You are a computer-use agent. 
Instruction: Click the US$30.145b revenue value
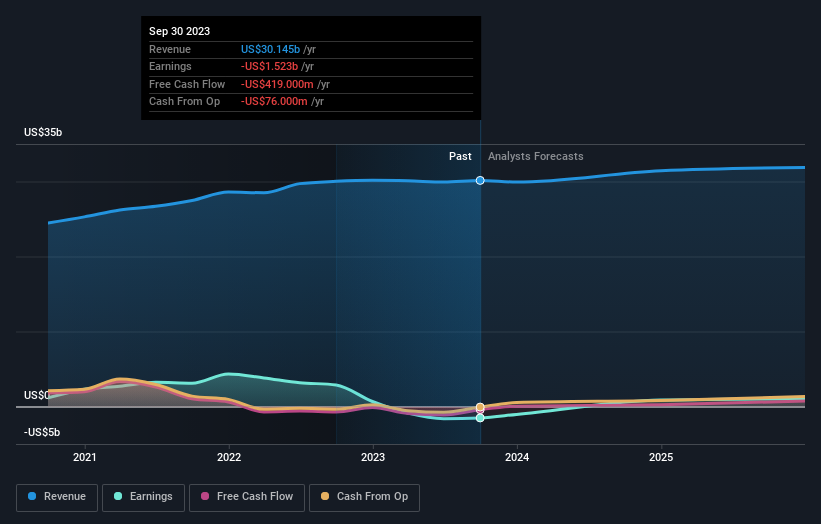(x=270, y=49)
